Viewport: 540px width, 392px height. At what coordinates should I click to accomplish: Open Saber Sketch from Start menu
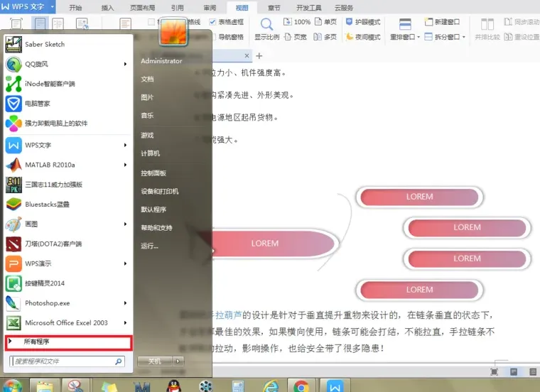tap(68, 45)
